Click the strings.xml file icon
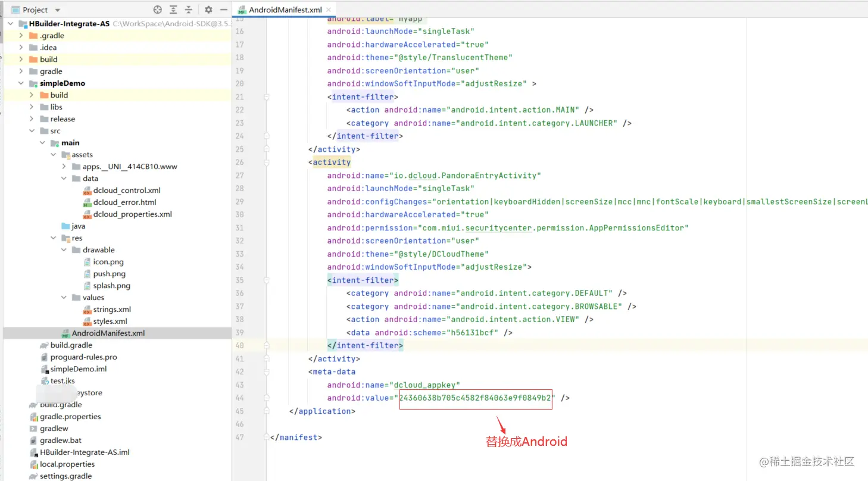 (x=87, y=310)
